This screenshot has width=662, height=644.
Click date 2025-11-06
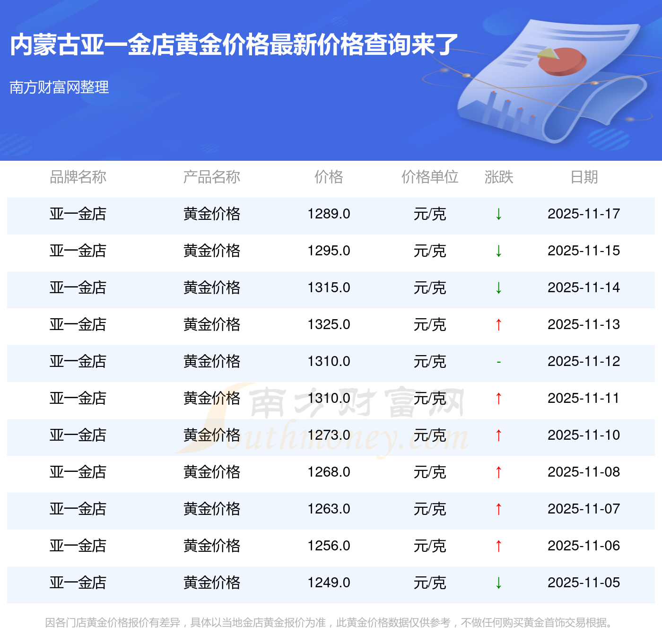click(584, 546)
